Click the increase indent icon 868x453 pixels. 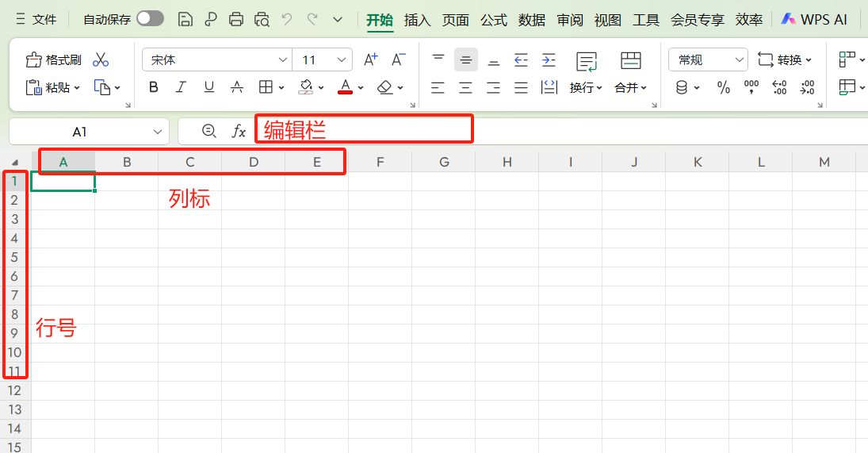(549, 60)
